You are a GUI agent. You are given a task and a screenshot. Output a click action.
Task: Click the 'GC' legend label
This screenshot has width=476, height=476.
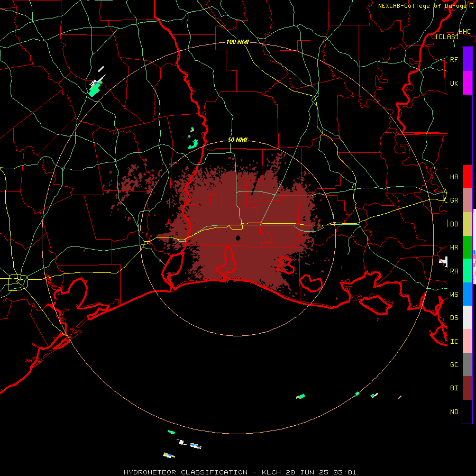454,364
